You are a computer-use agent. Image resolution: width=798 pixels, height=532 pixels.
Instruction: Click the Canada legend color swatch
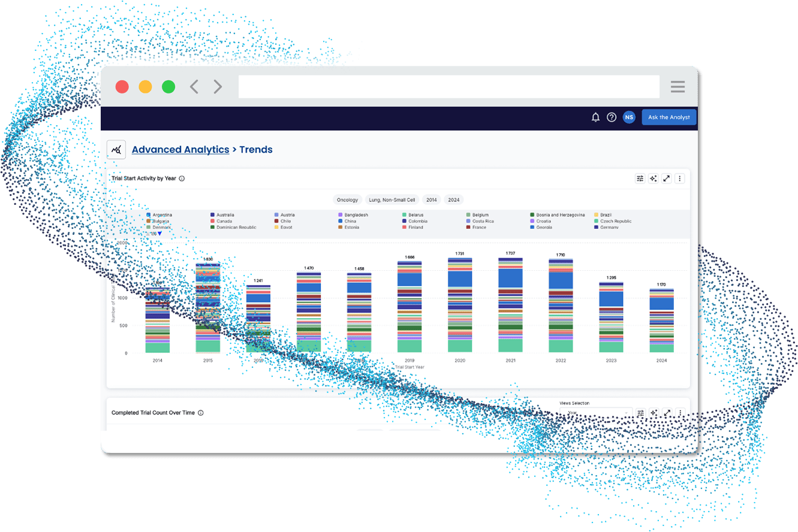[213, 221]
